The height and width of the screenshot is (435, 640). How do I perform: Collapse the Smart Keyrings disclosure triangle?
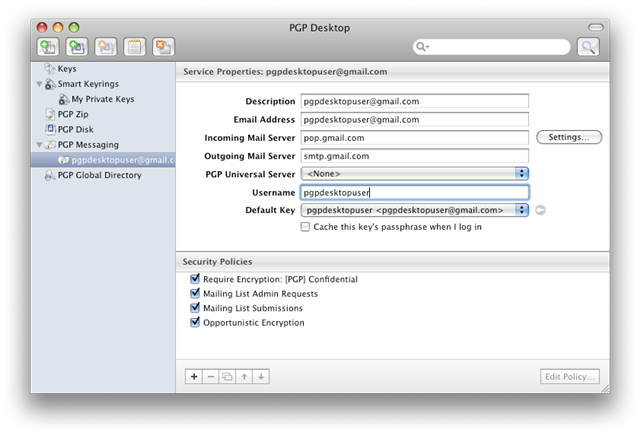39,84
